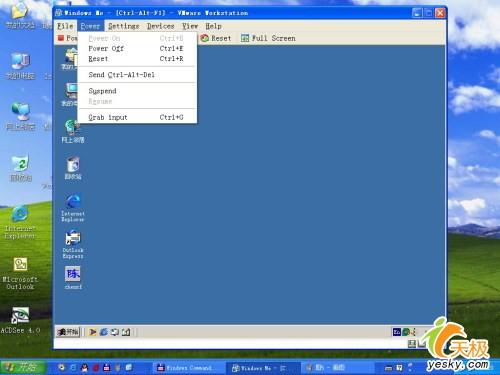Choose Suspend from the Power menu

point(137,91)
